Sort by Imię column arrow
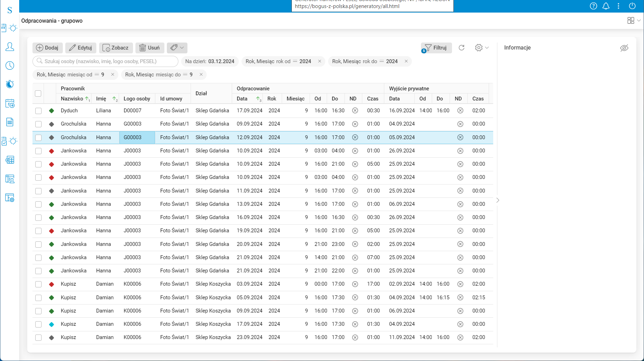The image size is (644, 361). 115,99
